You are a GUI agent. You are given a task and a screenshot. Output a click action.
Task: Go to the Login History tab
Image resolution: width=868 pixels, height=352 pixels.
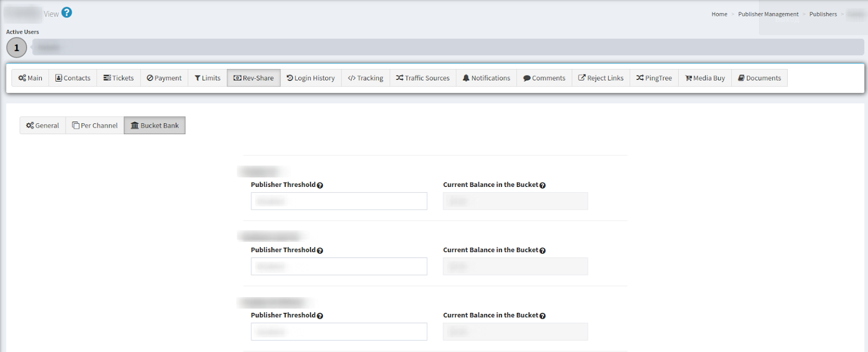click(311, 78)
